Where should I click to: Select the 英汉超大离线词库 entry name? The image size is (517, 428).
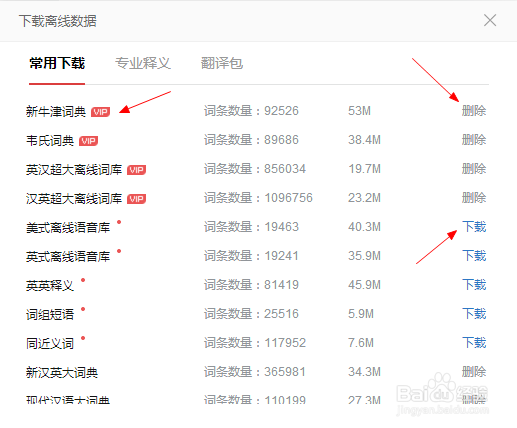click(74, 169)
